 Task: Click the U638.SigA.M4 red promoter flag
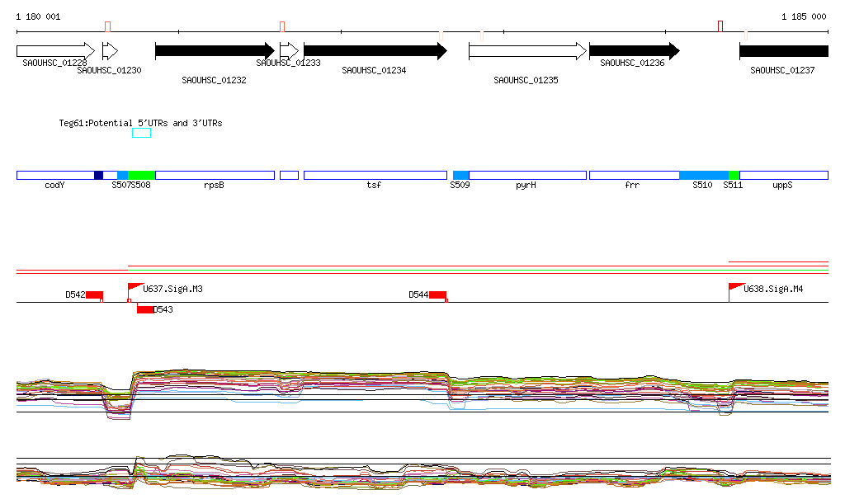pos(736,286)
